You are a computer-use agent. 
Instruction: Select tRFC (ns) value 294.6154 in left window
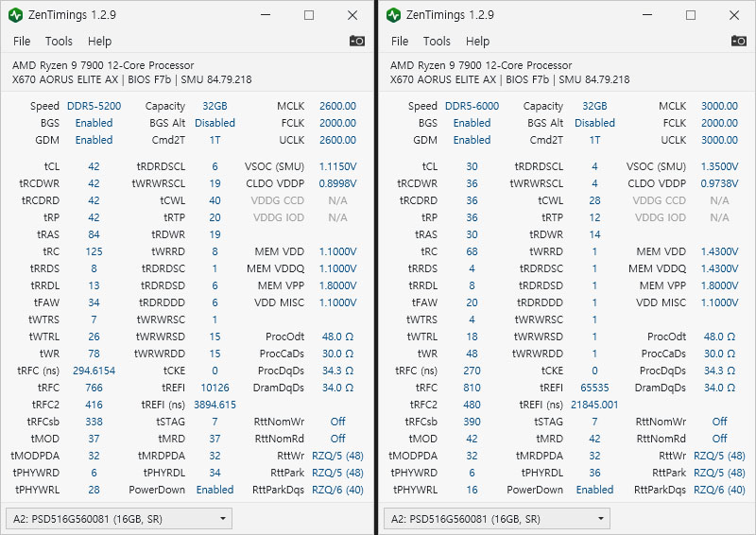94,371
